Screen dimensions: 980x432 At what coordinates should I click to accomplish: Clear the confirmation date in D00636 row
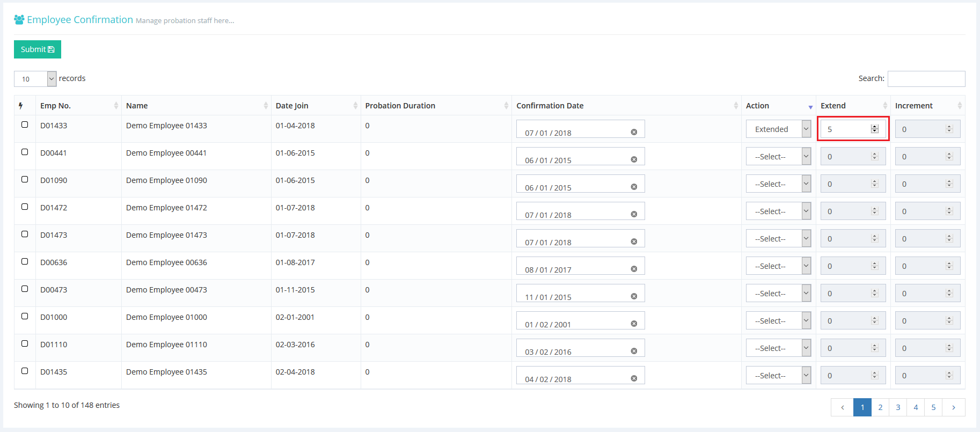[634, 269]
